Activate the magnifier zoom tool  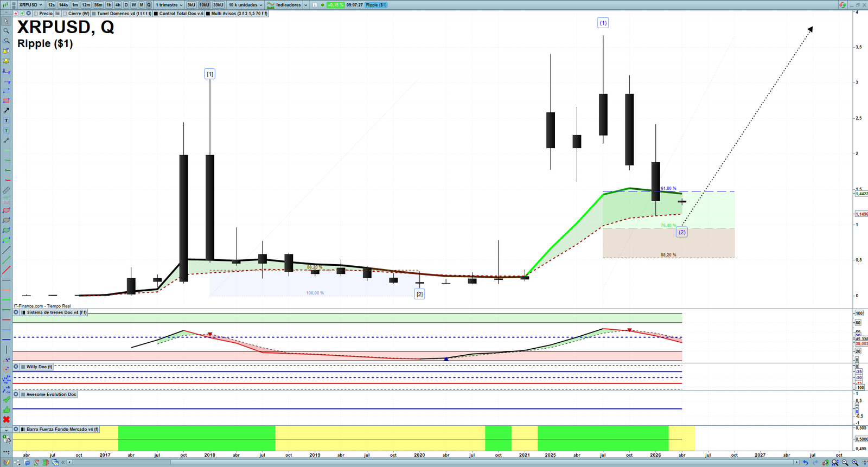point(6,31)
